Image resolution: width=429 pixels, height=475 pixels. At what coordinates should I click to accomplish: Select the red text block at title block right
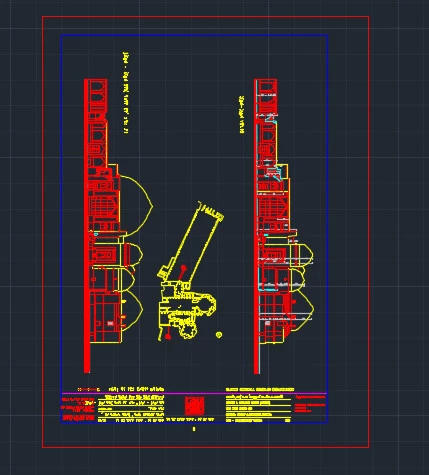(x=310, y=404)
